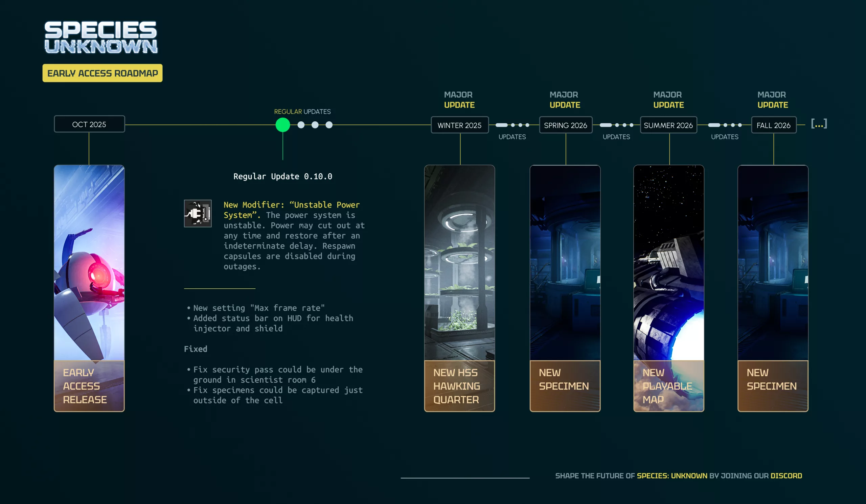
Task: Click the Unstable Power System modifier icon
Action: coord(198,214)
